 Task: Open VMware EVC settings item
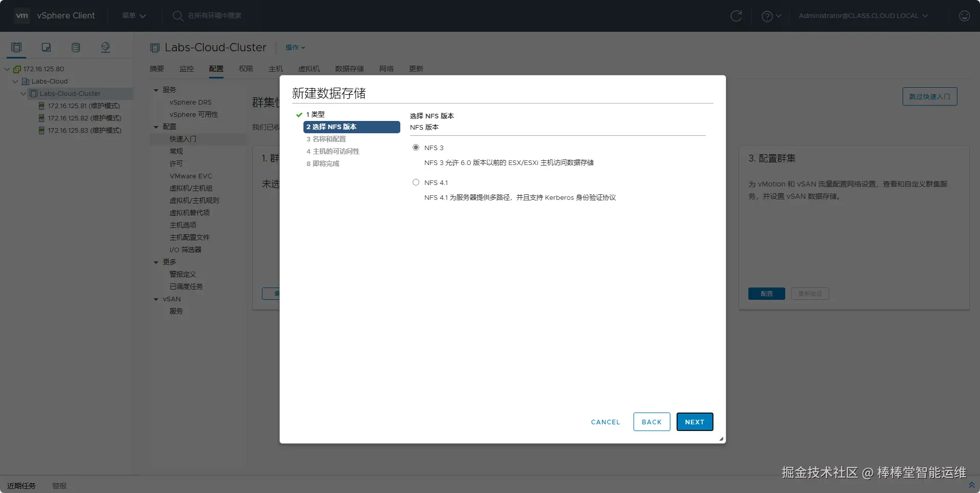click(191, 176)
